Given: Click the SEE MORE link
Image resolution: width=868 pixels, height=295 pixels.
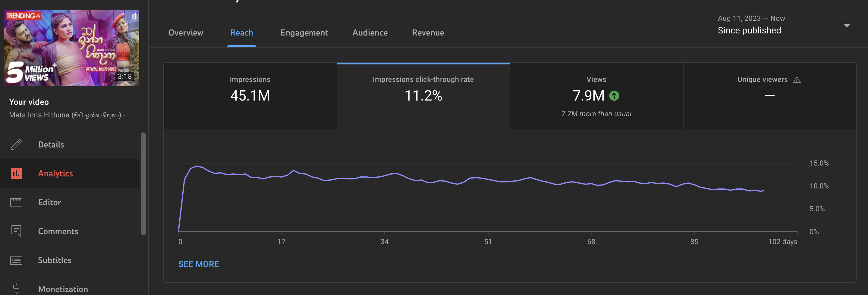Looking at the screenshot, I should (x=199, y=264).
